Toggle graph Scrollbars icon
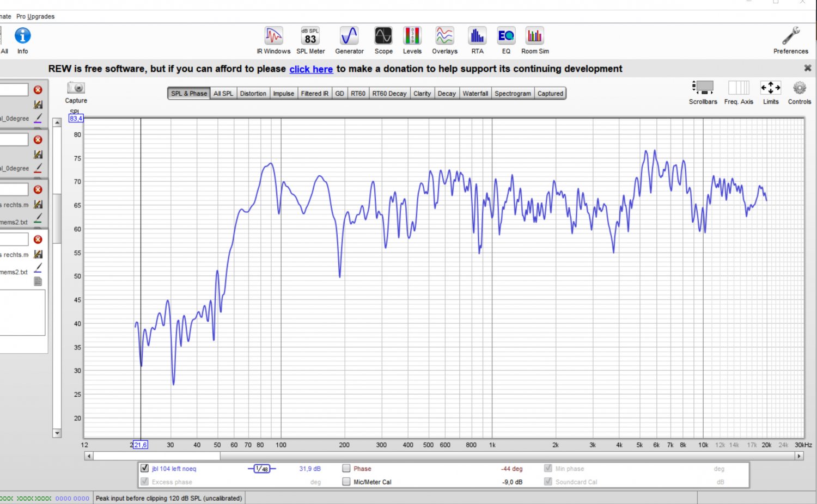The width and height of the screenshot is (817, 504). coord(703,93)
